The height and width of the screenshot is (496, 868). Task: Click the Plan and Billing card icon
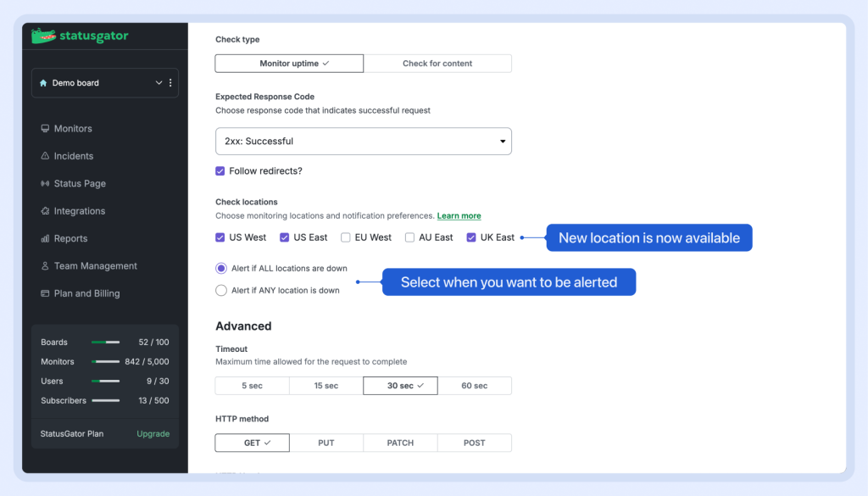(45, 293)
